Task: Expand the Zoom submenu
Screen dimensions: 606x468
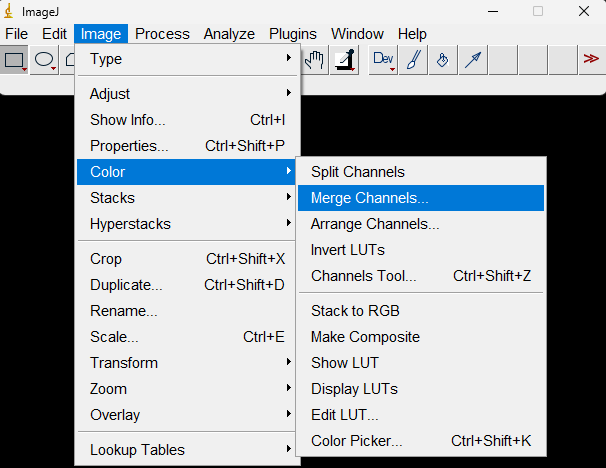Action: pos(187,389)
